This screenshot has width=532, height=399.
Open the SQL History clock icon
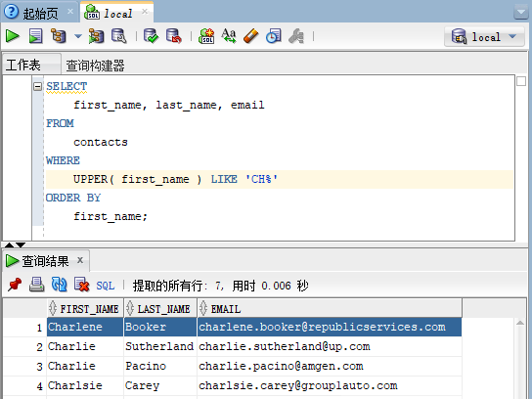point(274,36)
